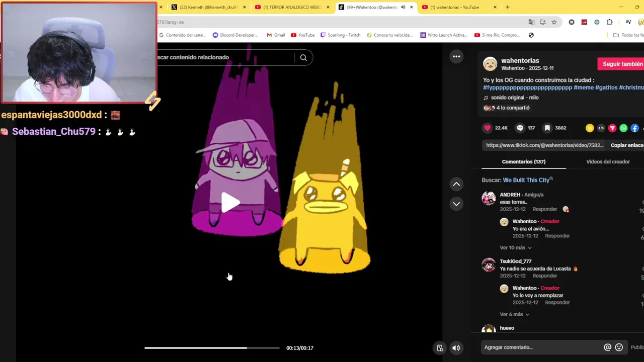This screenshot has height=362, width=644.
Task: Open the YouTube bookmark
Action: (302, 35)
